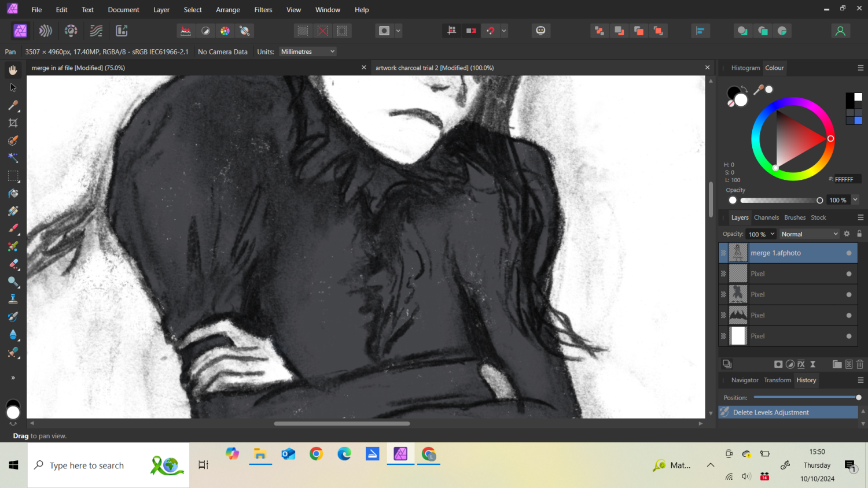Select the Flood Fill tool
Screen dimensions: 868x488
coord(13,194)
